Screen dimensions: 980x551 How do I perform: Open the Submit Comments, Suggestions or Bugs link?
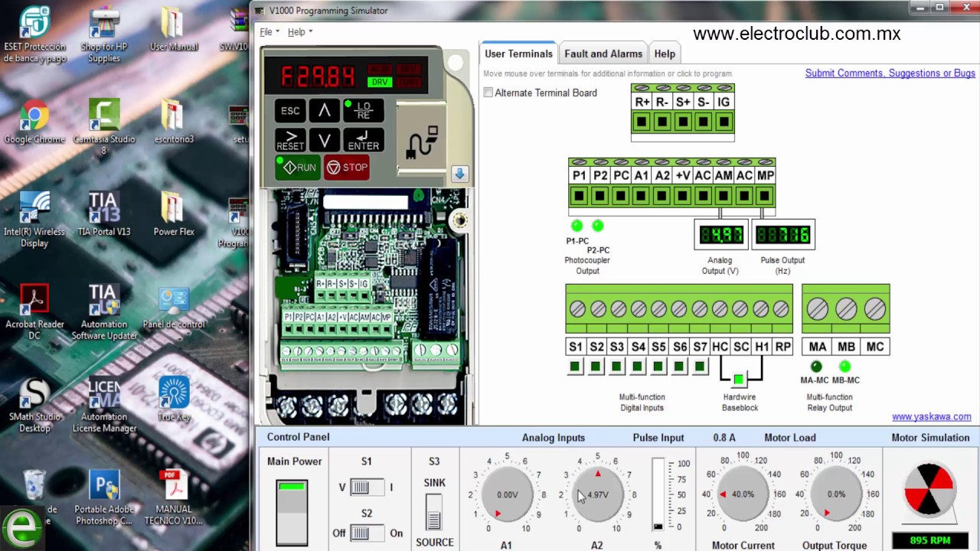(x=890, y=73)
